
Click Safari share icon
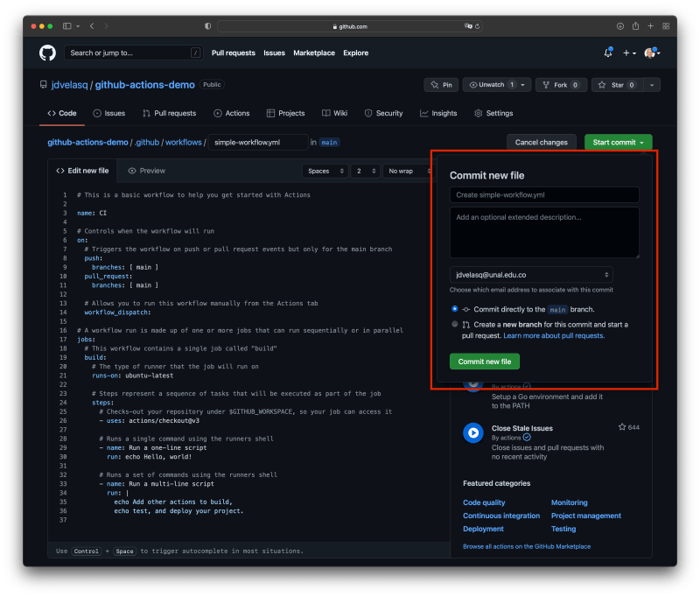(635, 26)
